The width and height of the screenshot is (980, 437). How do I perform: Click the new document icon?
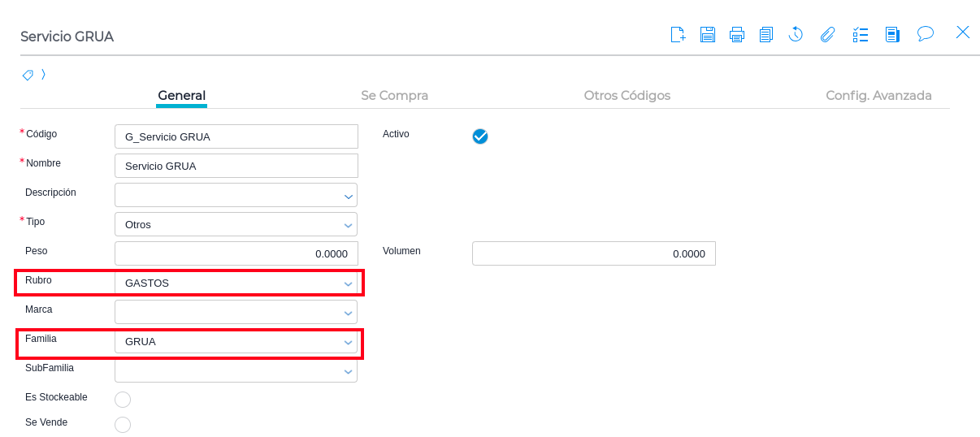pos(678,34)
